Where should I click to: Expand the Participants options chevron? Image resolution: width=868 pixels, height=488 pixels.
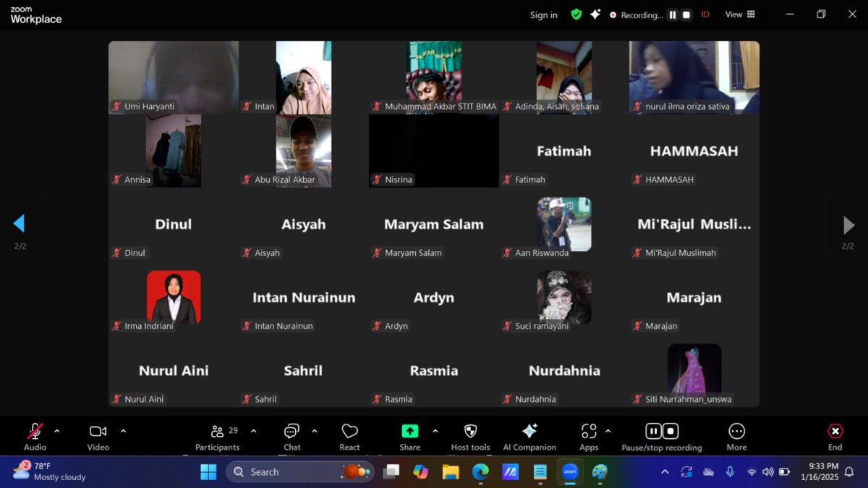coord(253,431)
